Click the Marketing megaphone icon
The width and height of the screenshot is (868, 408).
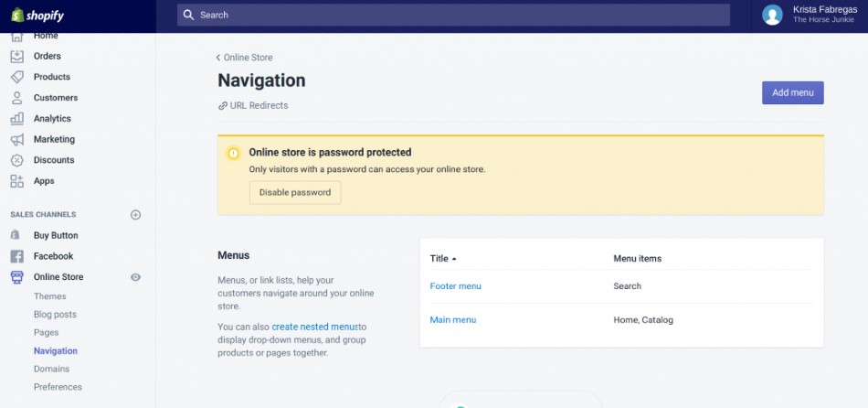pos(16,140)
